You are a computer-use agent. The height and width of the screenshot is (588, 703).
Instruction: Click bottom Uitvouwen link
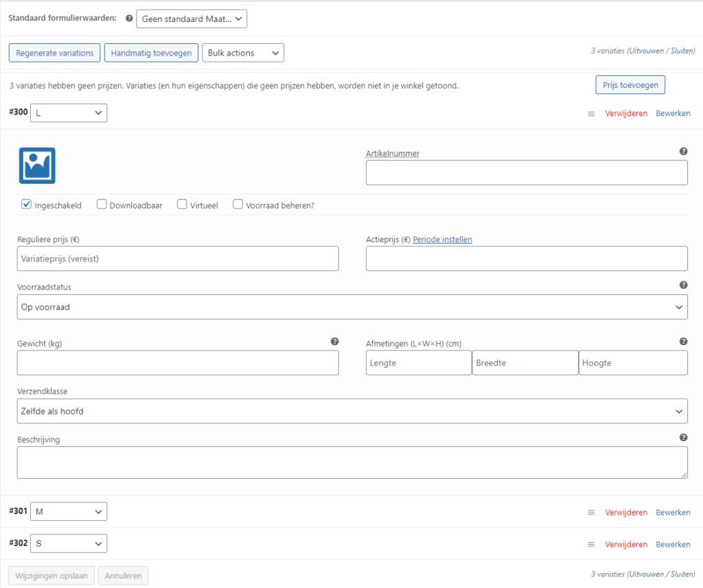coord(646,574)
